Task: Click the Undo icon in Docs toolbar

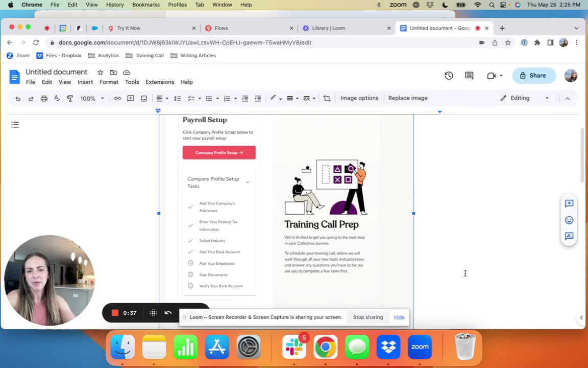Action: click(x=18, y=98)
